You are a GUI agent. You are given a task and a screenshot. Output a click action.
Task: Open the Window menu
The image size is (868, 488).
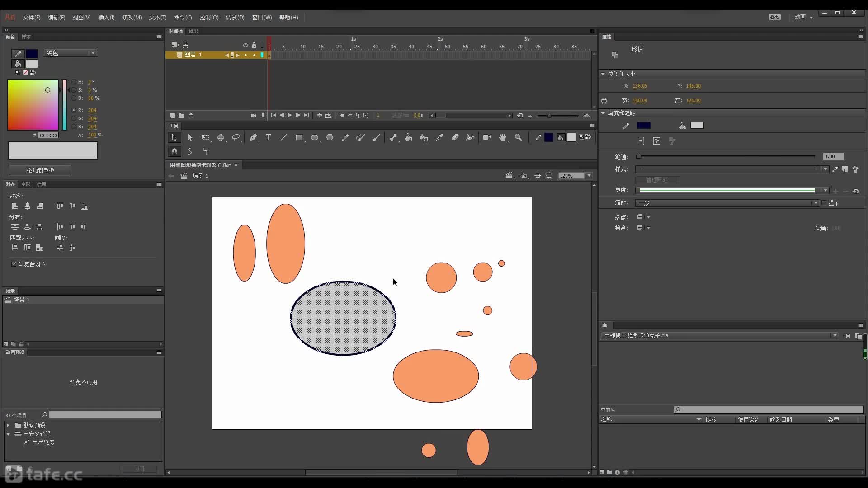pos(262,18)
